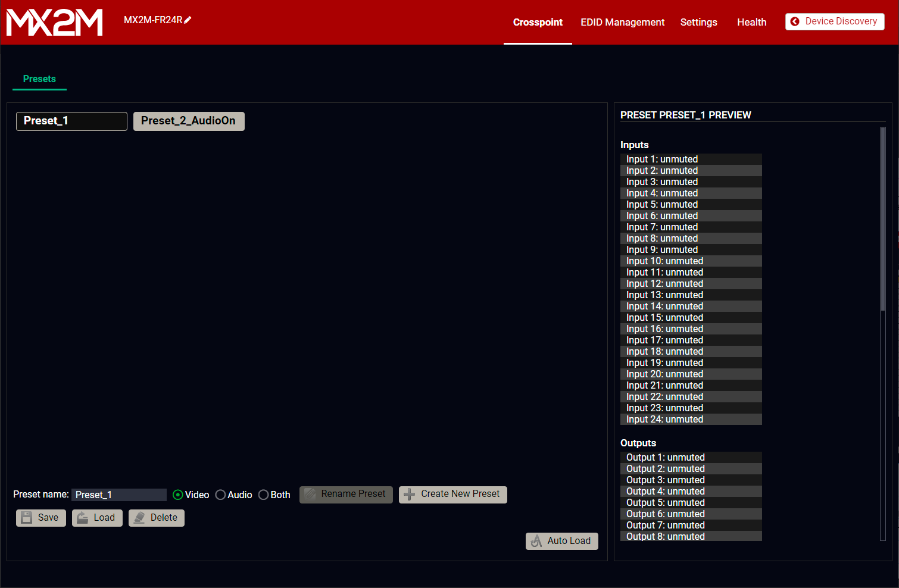Select the Presets sub-tab
The width and height of the screenshot is (899, 588).
39,79
